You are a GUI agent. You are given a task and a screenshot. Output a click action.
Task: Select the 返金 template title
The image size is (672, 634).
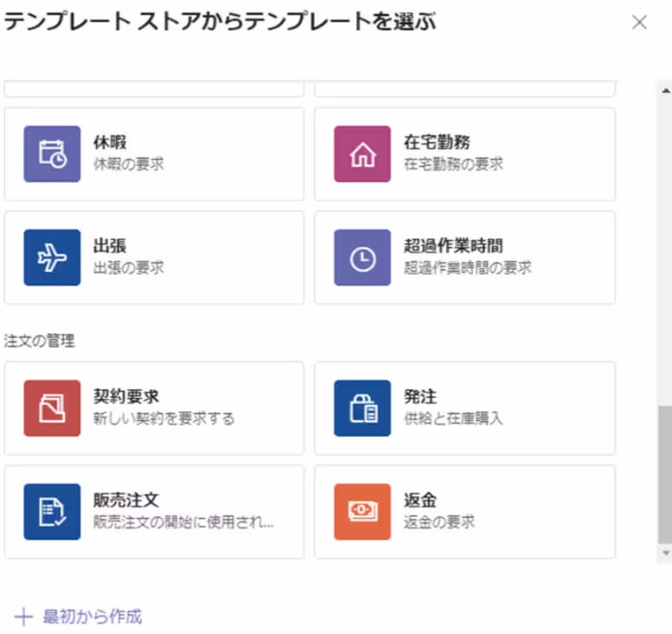420,500
